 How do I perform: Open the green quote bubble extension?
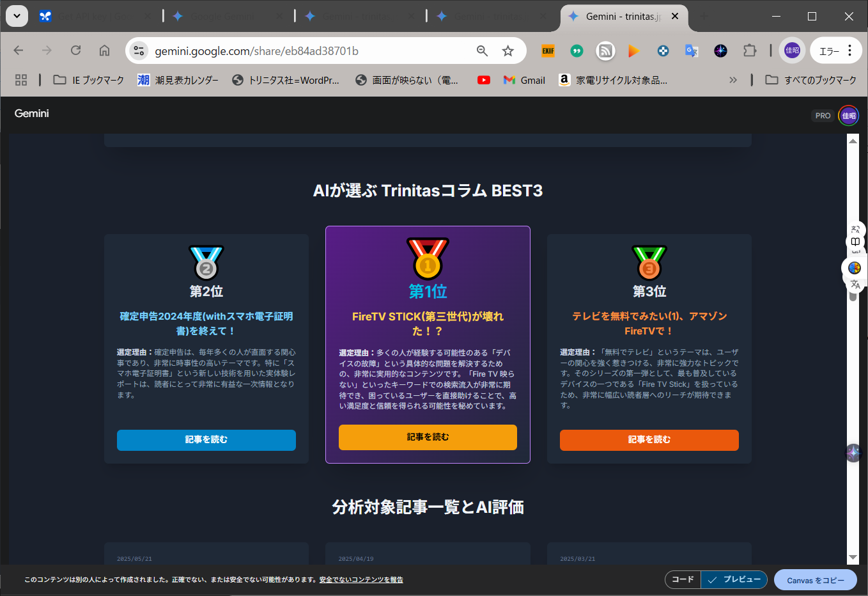577,51
